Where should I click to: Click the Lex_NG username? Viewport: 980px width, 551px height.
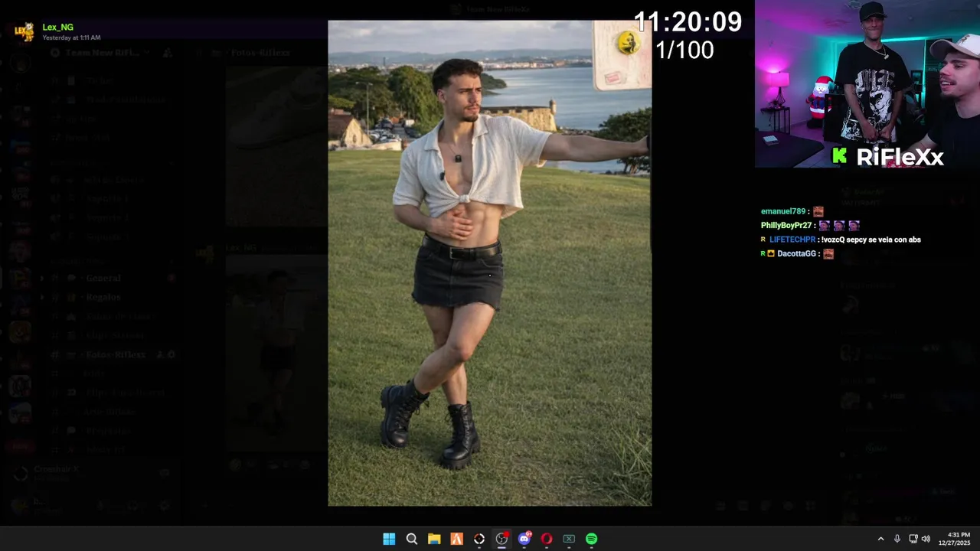point(58,27)
